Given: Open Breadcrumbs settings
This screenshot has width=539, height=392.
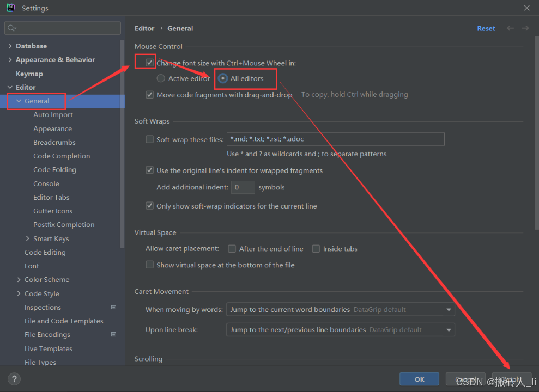Looking at the screenshot, I should [x=54, y=142].
